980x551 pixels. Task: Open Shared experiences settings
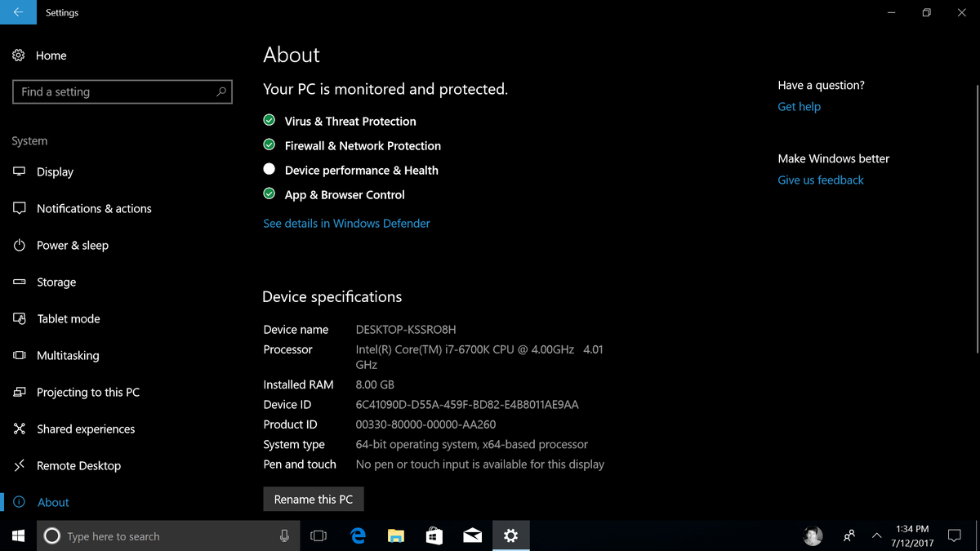20,429
